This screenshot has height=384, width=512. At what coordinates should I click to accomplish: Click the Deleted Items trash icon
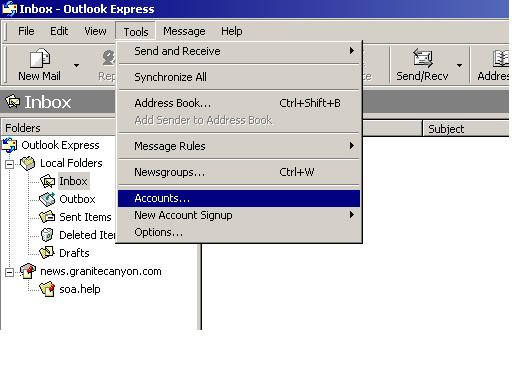coord(47,235)
